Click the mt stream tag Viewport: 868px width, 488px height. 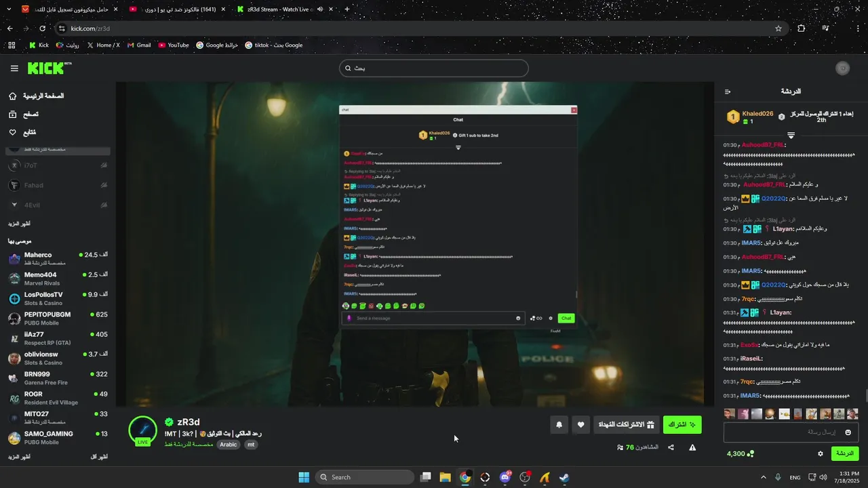point(251,445)
